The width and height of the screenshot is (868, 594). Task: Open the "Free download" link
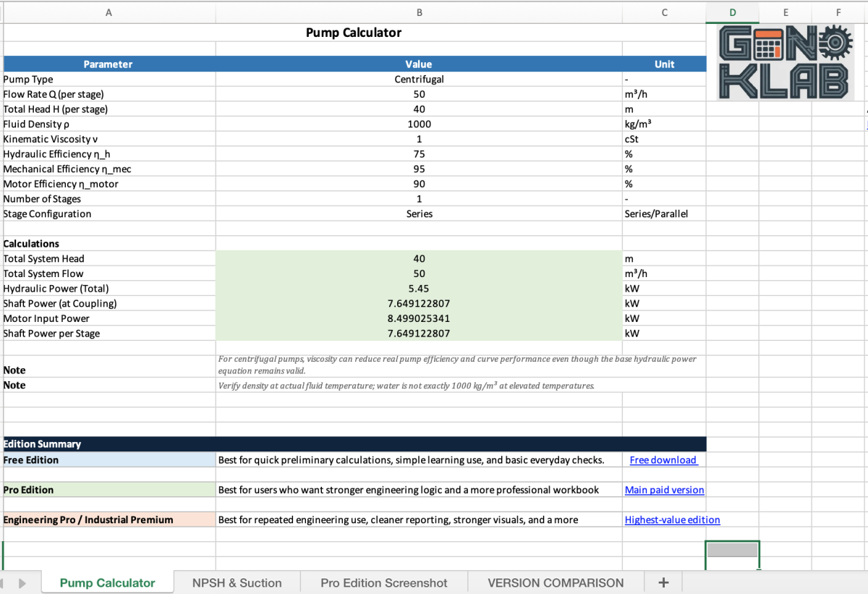point(664,459)
